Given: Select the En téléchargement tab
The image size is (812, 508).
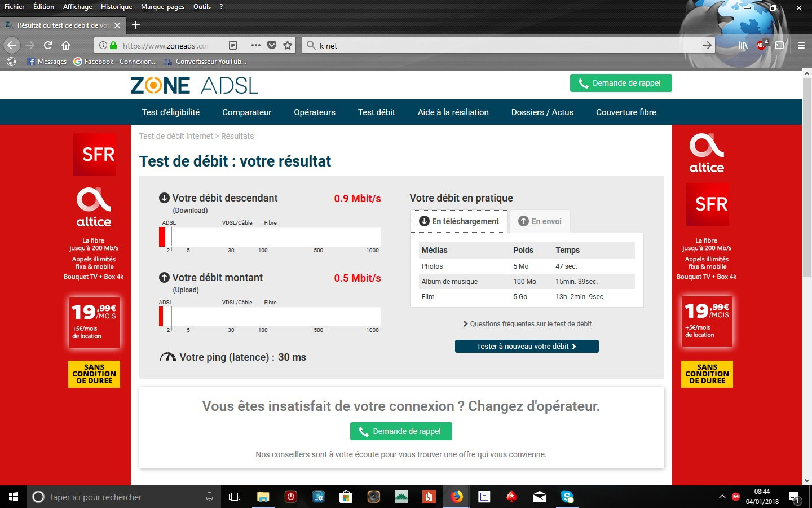Looking at the screenshot, I should click(x=459, y=221).
